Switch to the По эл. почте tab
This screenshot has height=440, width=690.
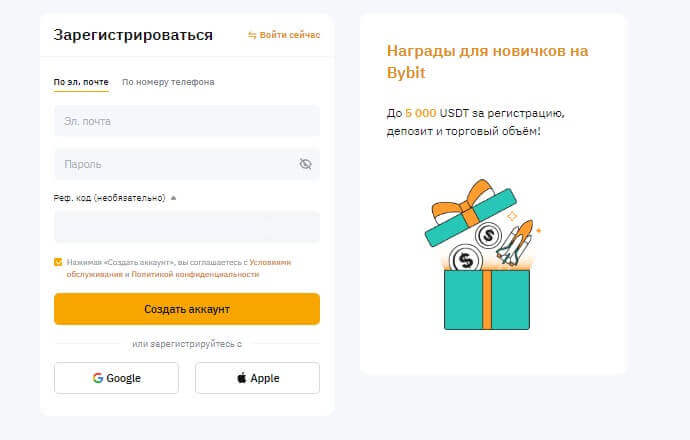click(81, 82)
